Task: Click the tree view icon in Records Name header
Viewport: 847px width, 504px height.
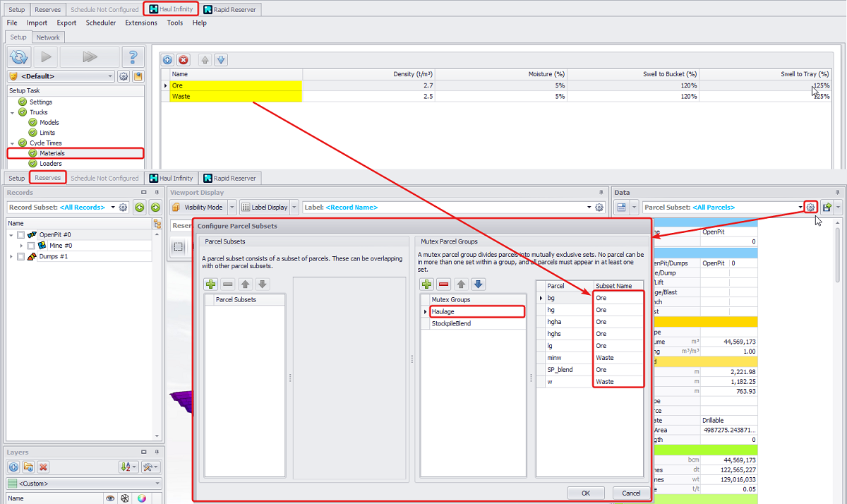Action: pos(157,223)
